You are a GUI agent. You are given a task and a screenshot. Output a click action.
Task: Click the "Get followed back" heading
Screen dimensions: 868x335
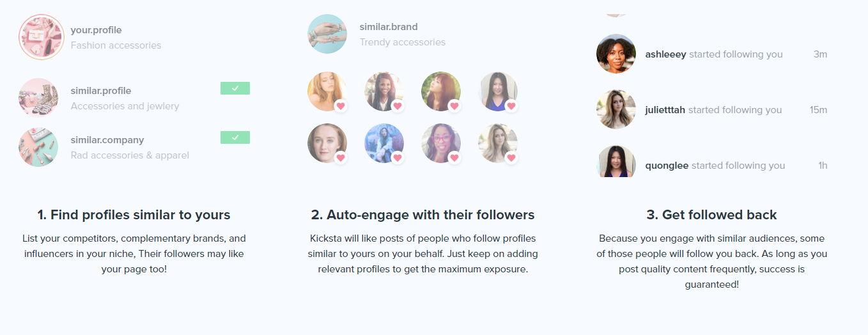(711, 215)
